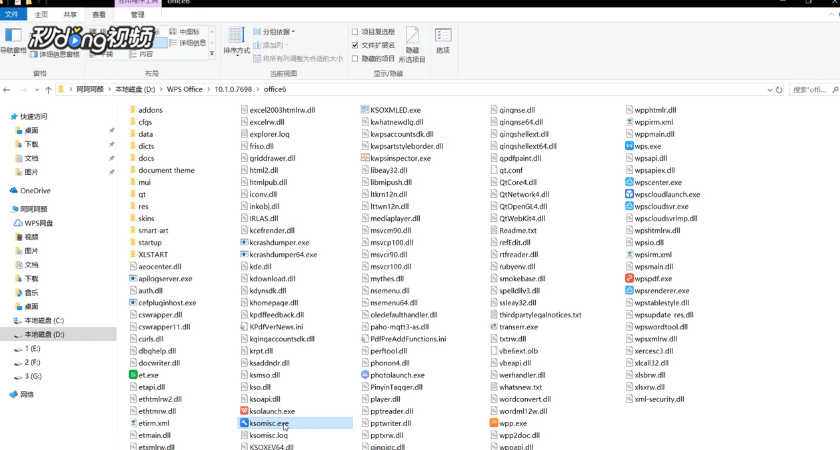Select Network (网络) in navigation pane
840x450 pixels.
pos(22,394)
